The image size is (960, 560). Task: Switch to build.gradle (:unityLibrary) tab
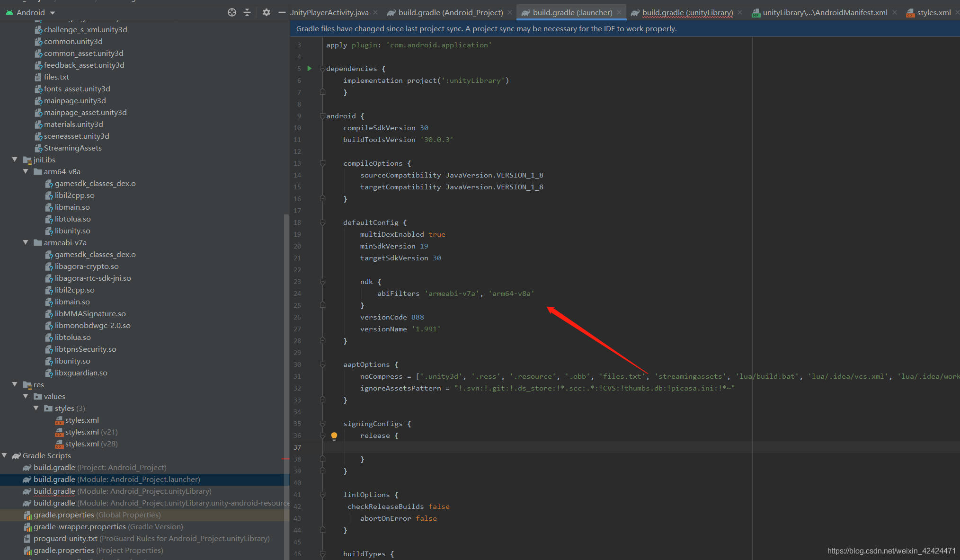click(687, 13)
